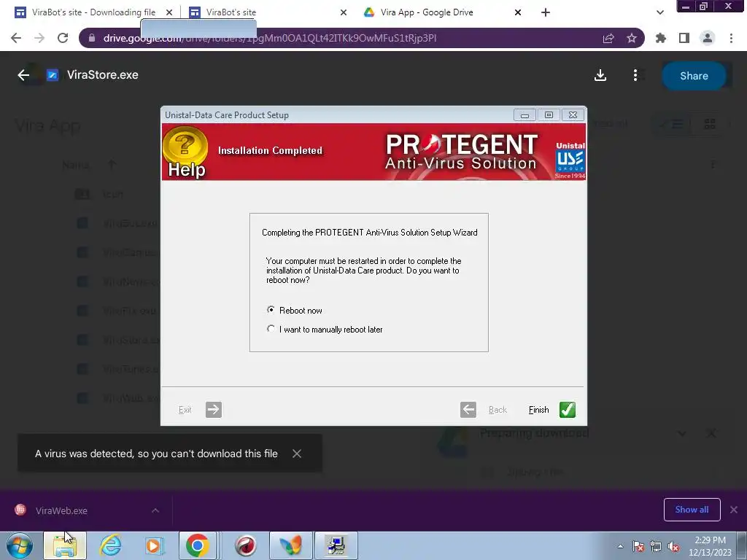The height and width of the screenshot is (560, 747).
Task: Toggle Chrome side panel icon
Action: click(x=684, y=38)
